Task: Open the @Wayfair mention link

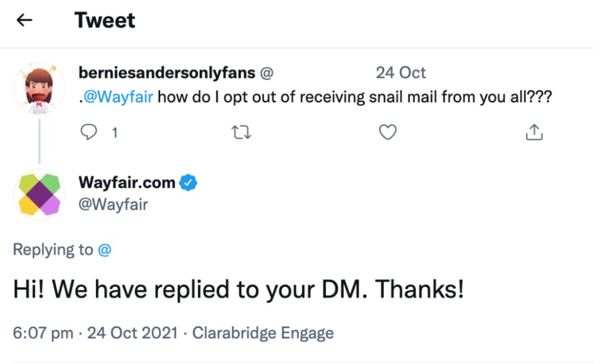Action: [x=117, y=97]
